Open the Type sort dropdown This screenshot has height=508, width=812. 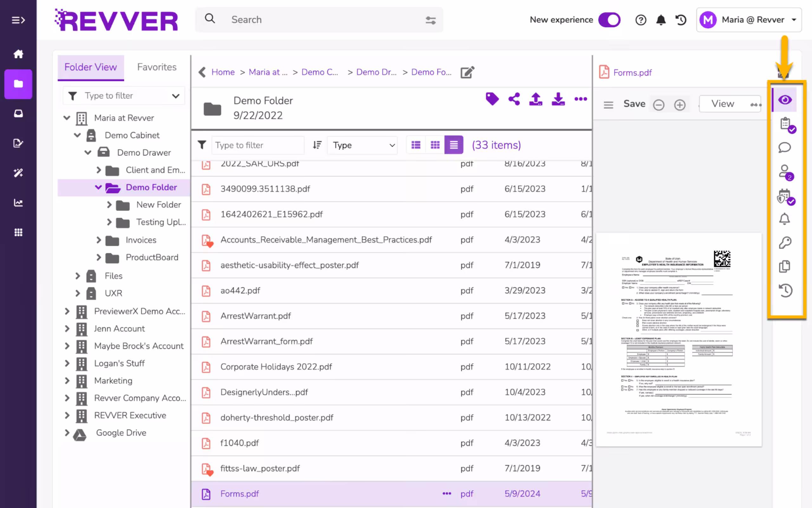pos(362,145)
